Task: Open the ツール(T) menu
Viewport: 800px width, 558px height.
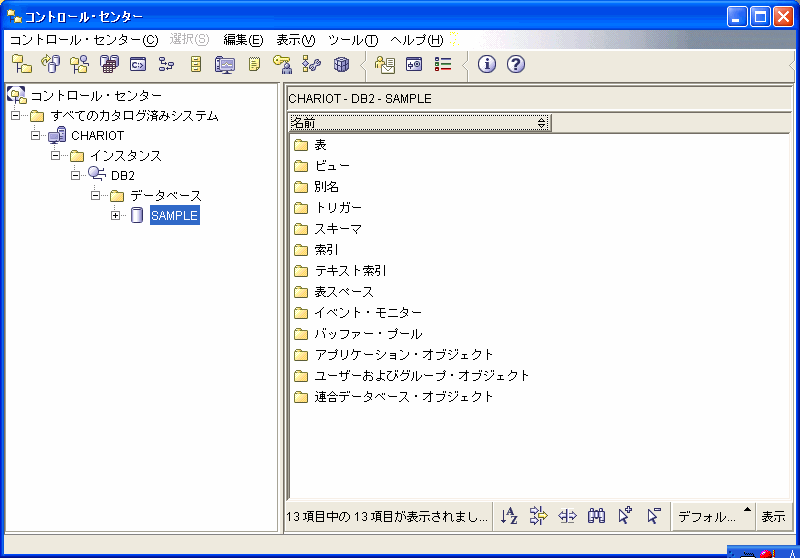Action: coord(353,40)
